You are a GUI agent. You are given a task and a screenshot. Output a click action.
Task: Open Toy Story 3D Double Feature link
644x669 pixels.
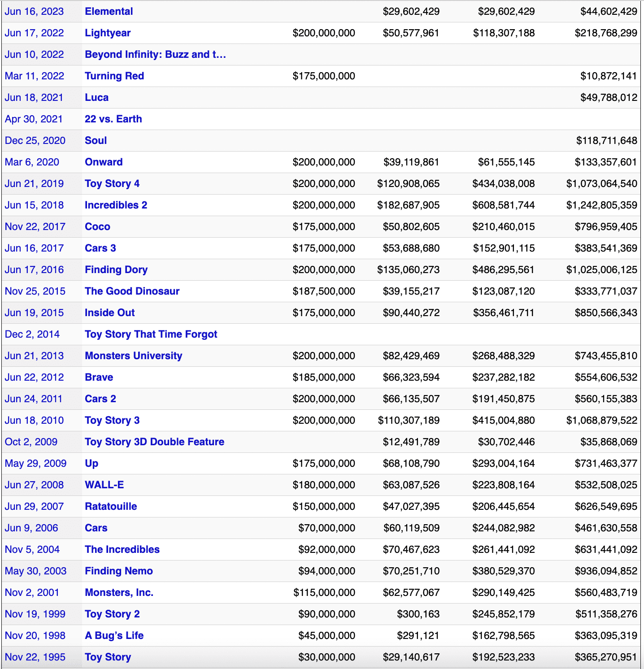155,442
